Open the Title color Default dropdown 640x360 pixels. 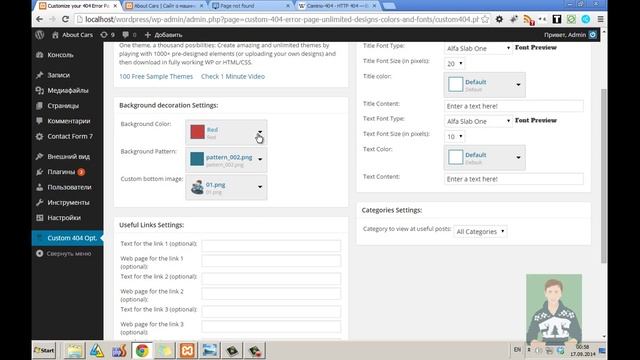pyautogui.click(x=484, y=85)
